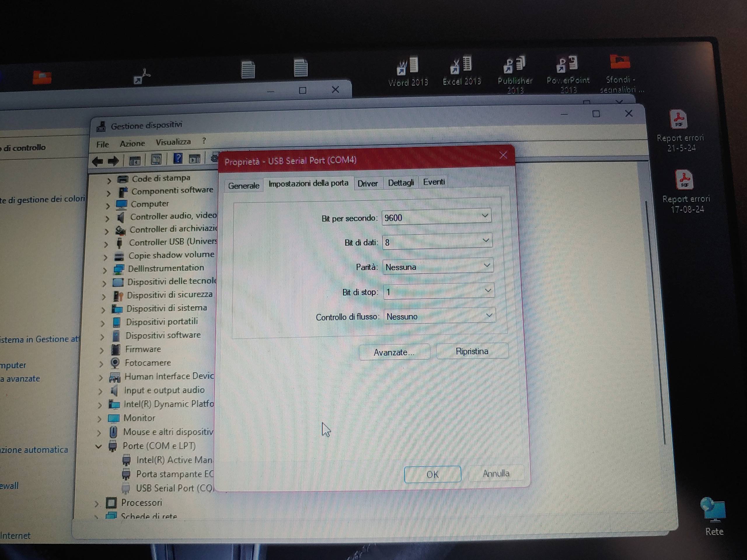
Task: Click the Ripristina button
Action: [472, 351]
